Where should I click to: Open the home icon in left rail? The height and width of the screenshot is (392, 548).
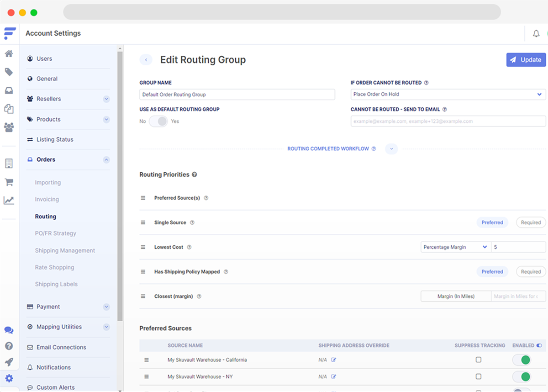(x=9, y=54)
